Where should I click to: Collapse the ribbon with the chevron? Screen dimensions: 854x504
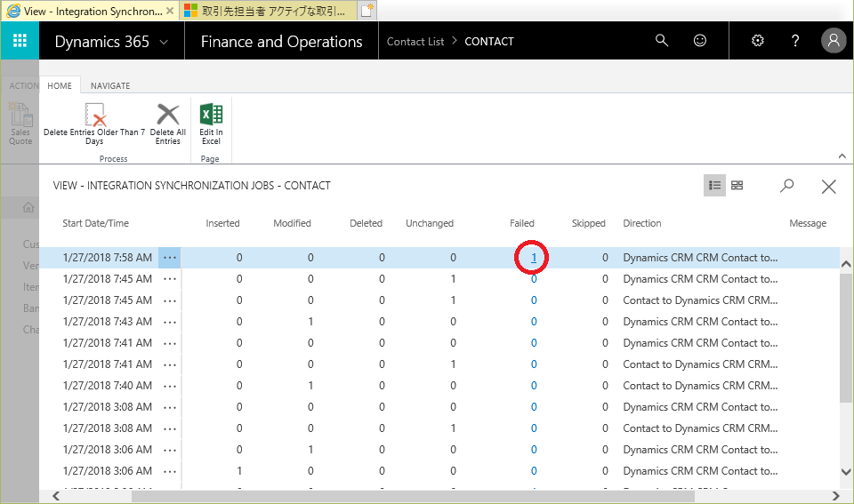(842, 156)
